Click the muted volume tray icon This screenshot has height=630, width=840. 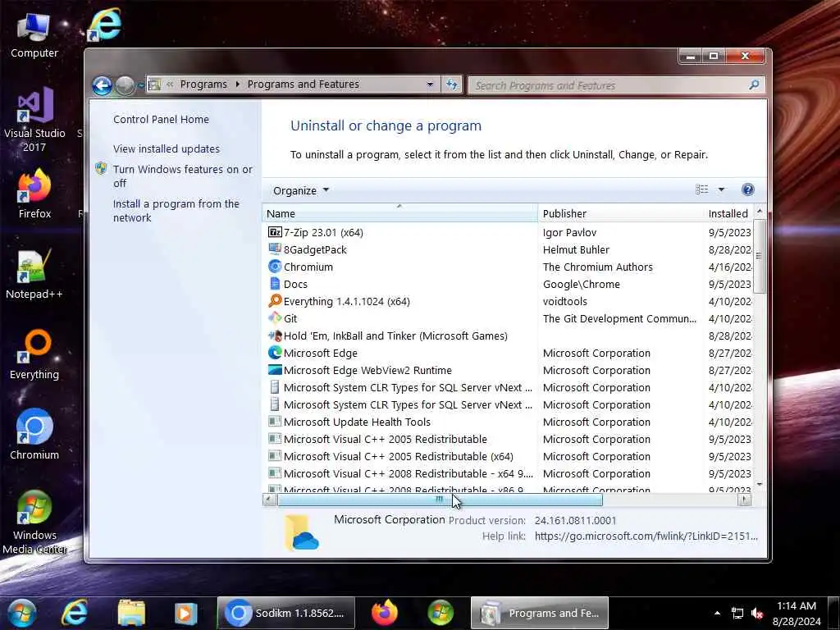click(757, 614)
